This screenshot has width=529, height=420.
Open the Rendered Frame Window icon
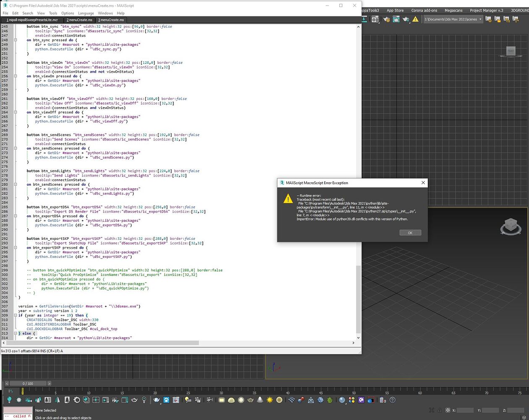396,19
